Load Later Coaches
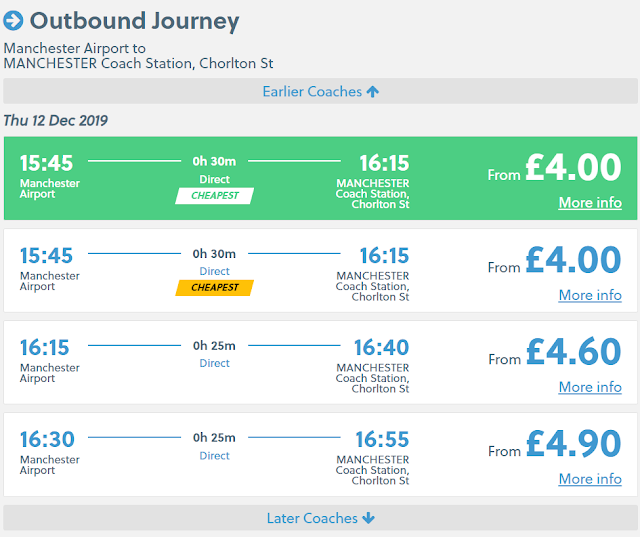The height and width of the screenshot is (537, 640). (x=312, y=518)
